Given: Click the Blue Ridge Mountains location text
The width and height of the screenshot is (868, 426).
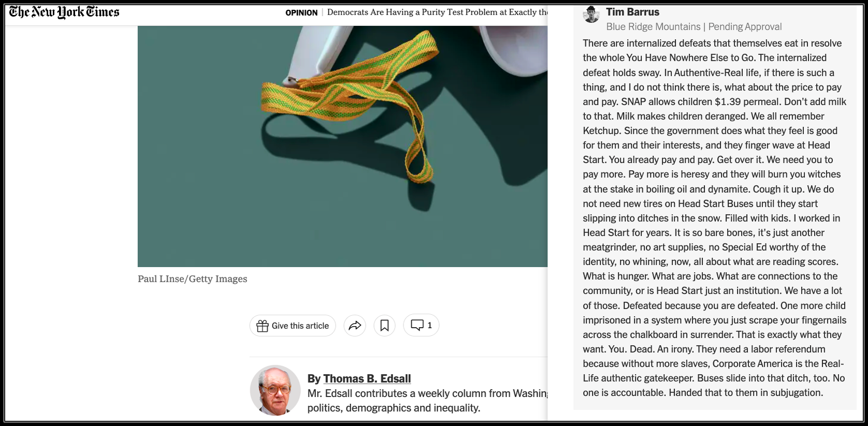Looking at the screenshot, I should (653, 27).
